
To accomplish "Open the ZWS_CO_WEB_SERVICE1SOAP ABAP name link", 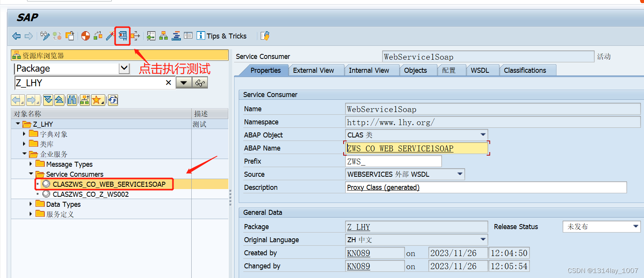I will (x=400, y=148).
